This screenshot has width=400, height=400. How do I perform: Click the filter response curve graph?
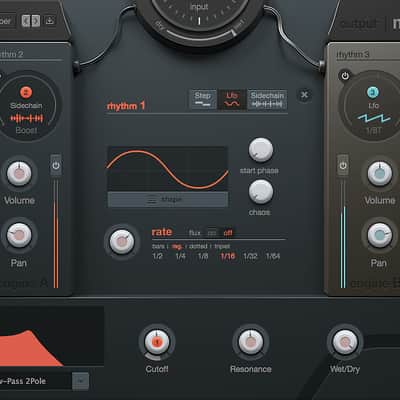coord(52,336)
